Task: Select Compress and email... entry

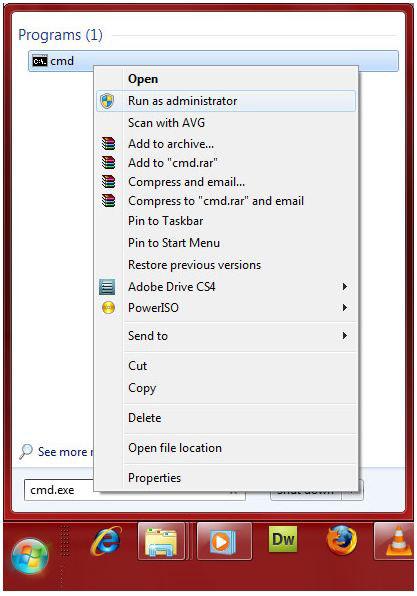Action: point(226,182)
